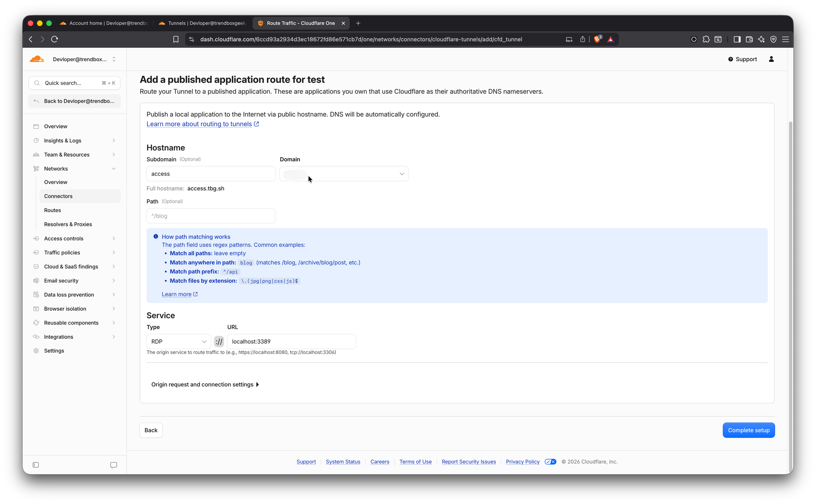Reload the page with the refresh icon
Screen dimensions: 816x504
click(55, 39)
